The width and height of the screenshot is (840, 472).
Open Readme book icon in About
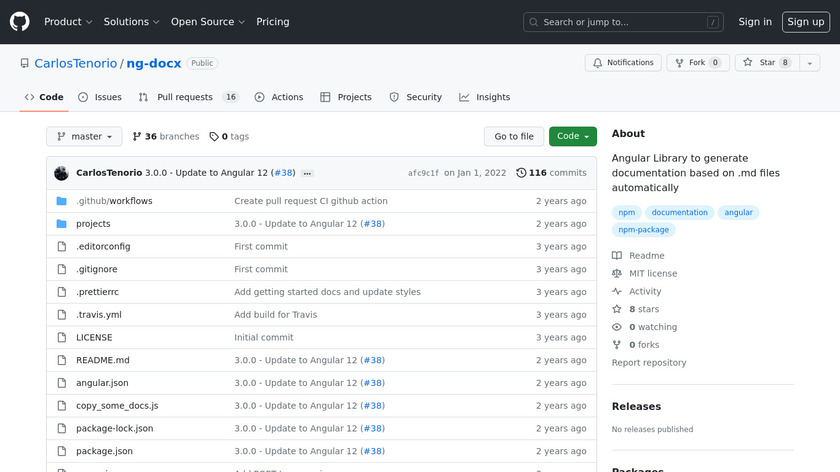617,256
